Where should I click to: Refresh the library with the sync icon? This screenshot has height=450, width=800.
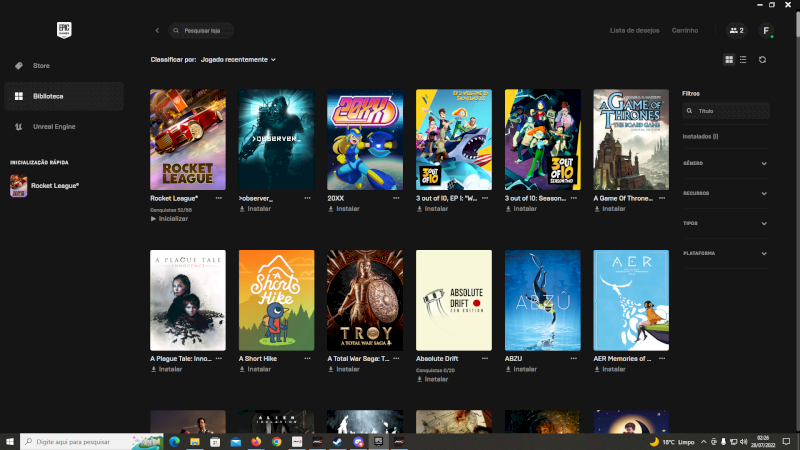click(762, 60)
